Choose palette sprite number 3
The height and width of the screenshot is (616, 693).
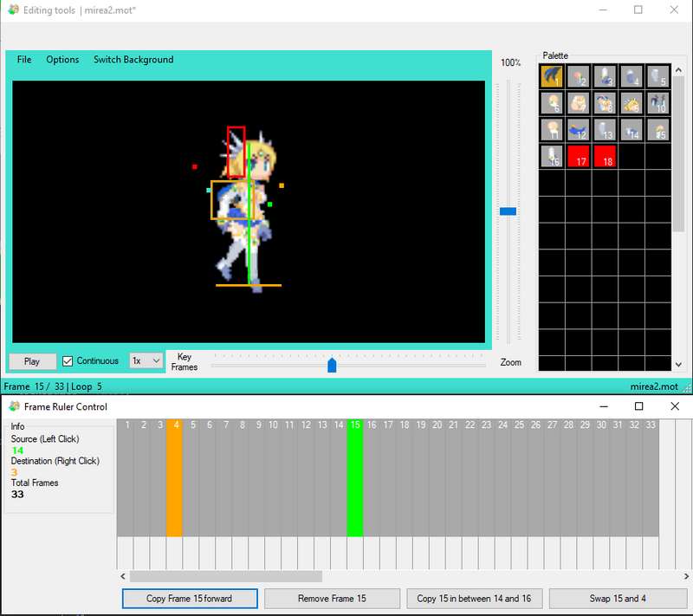point(605,76)
